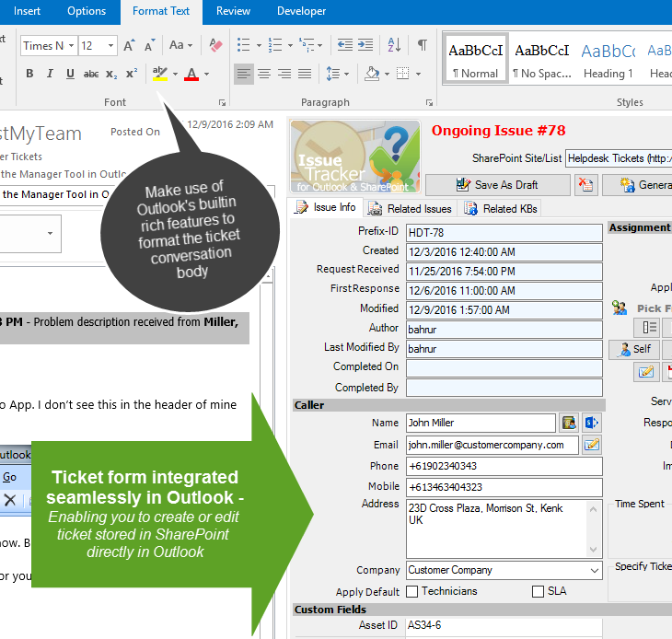
Task: Open the font size dropdown
Action: click(111, 46)
